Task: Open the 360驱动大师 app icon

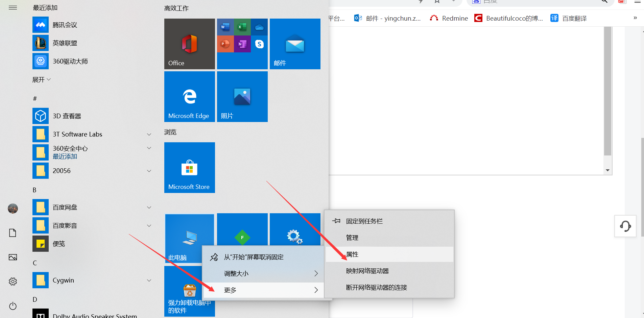Action: (41, 61)
